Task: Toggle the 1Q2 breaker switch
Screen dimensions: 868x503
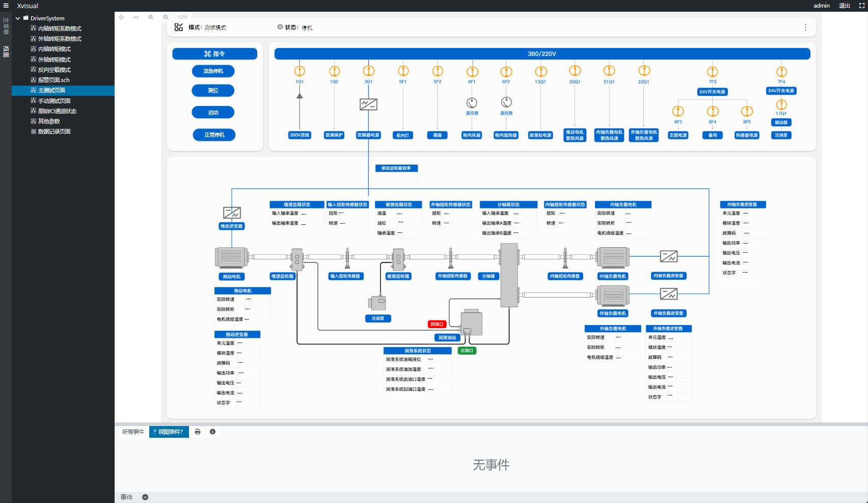Action: (334, 71)
